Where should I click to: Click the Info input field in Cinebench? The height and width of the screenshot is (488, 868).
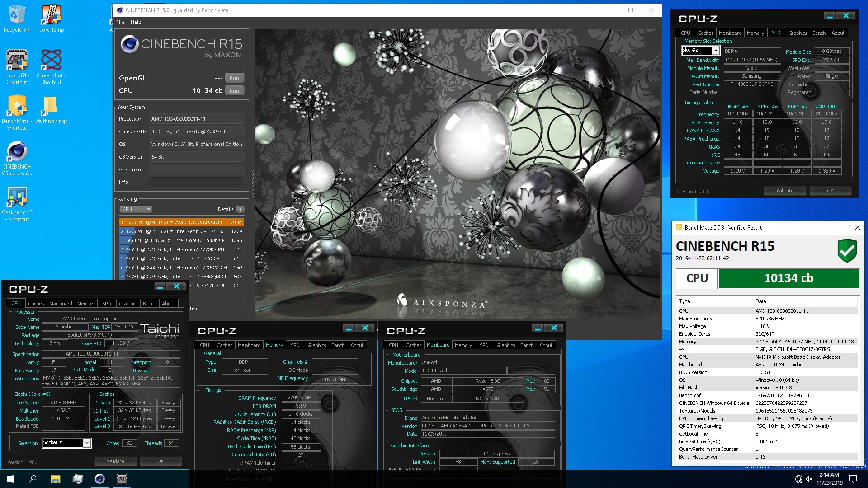pyautogui.click(x=197, y=182)
